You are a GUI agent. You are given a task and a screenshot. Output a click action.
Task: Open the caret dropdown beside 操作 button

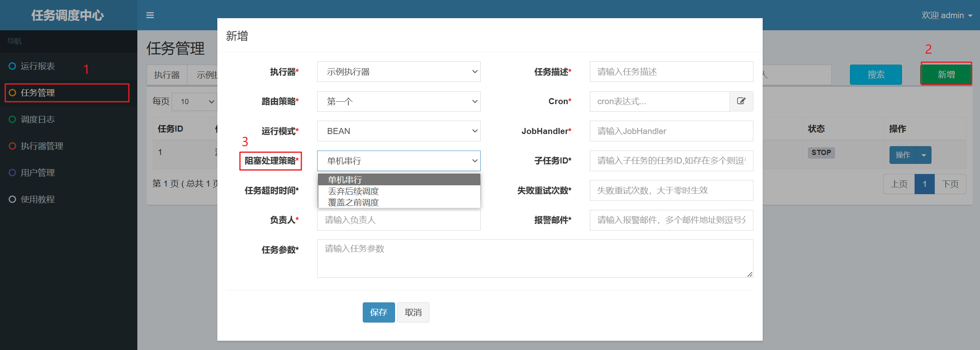[924, 155]
